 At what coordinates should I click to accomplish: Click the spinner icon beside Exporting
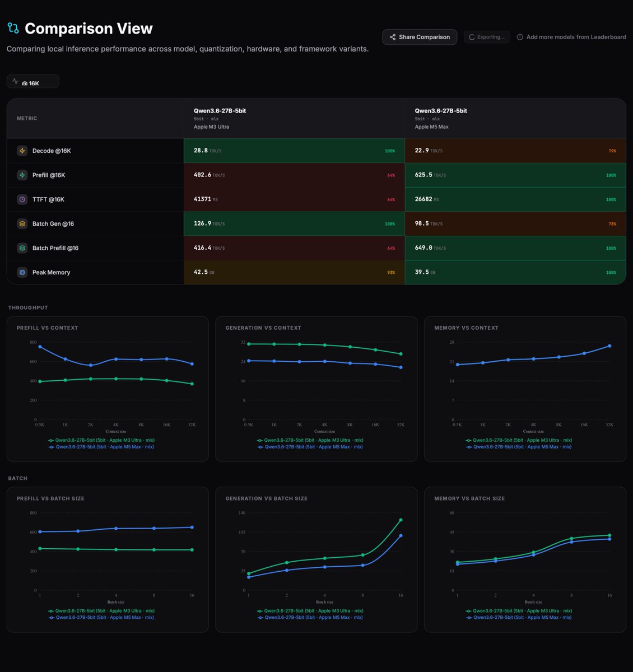coord(472,37)
